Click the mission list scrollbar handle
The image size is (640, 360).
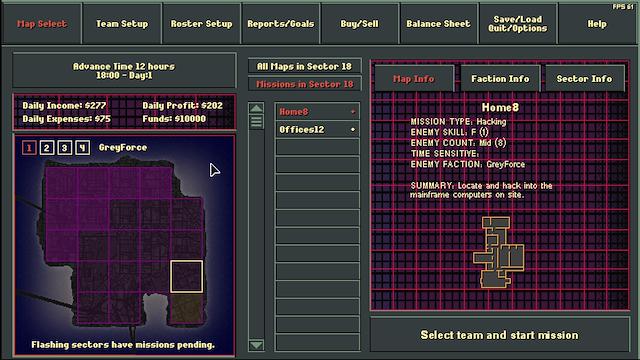tap(256, 121)
